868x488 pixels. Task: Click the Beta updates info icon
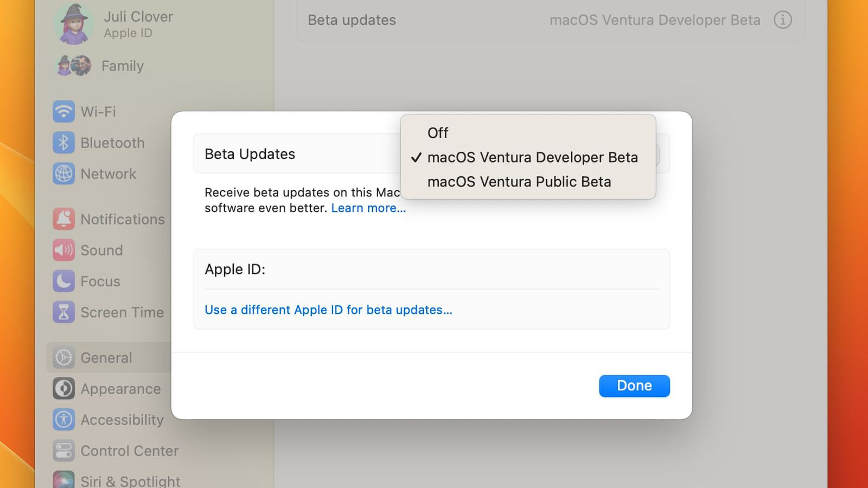tap(782, 20)
